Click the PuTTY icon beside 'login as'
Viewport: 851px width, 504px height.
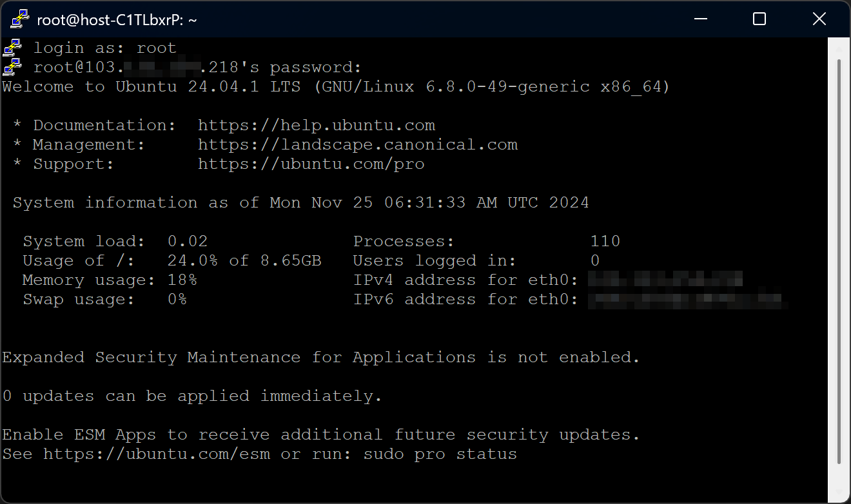[12, 48]
